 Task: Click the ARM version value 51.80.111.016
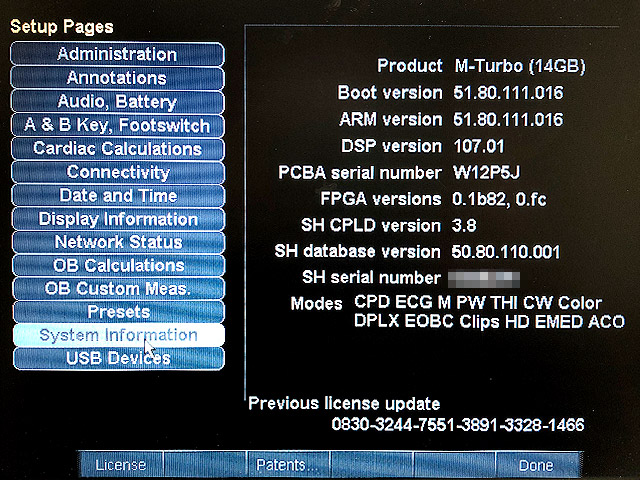coord(508,120)
